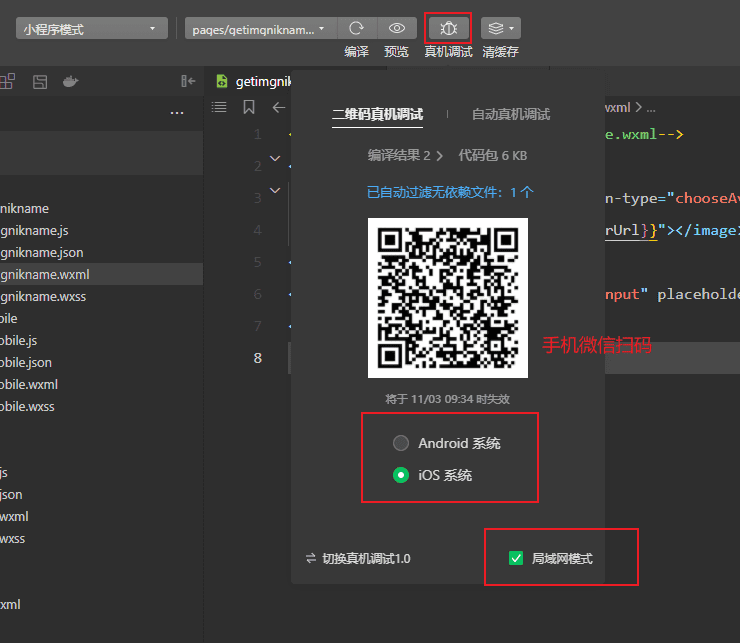Click the whale-shaped icon in sidebar
This screenshot has height=643, width=740.
(70, 82)
